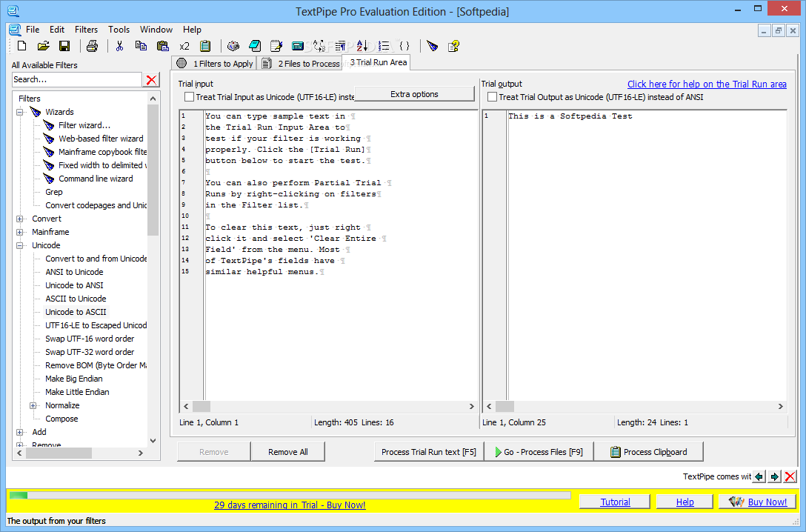Click the teal notebook toolbar icon

pos(255,46)
